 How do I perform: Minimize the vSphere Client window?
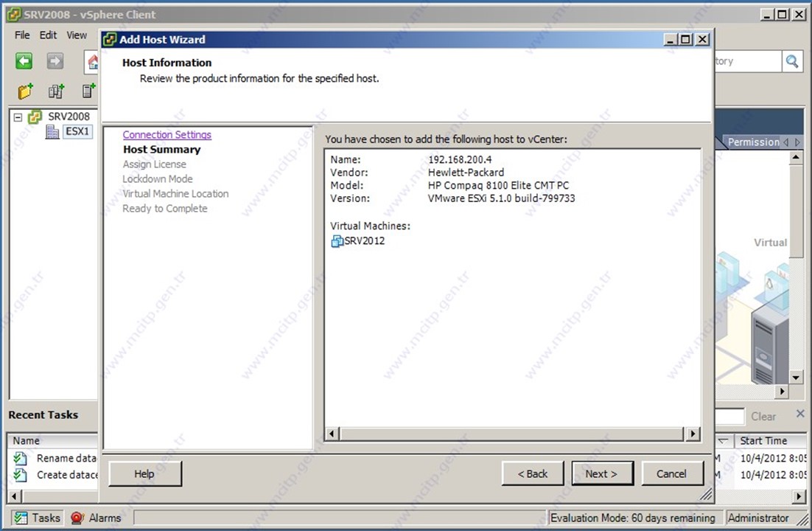coord(767,15)
